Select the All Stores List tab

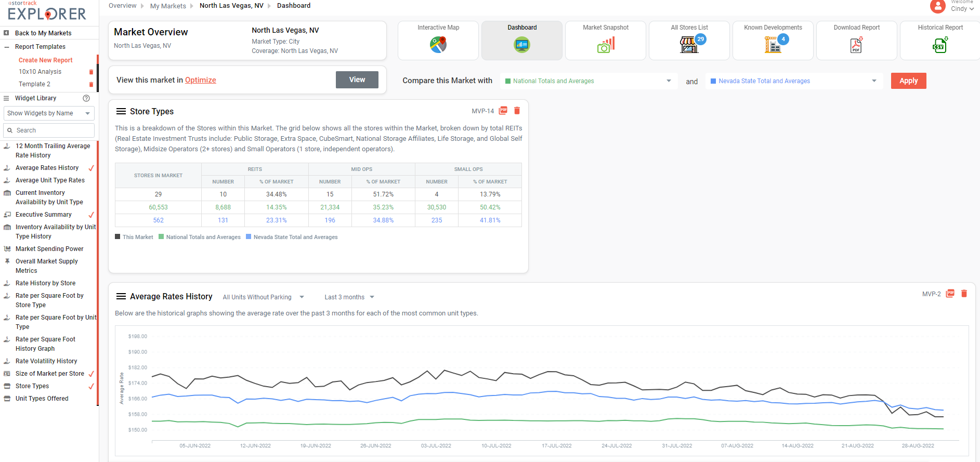[x=689, y=41]
